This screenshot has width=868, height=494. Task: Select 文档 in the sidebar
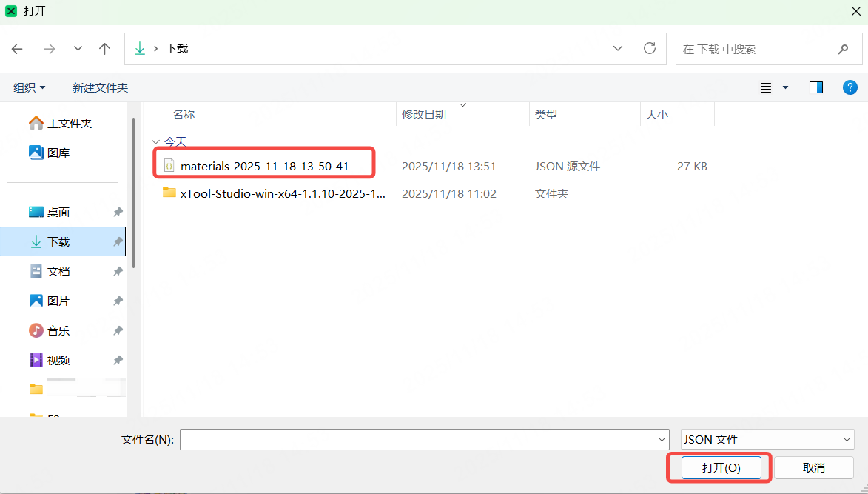click(58, 272)
